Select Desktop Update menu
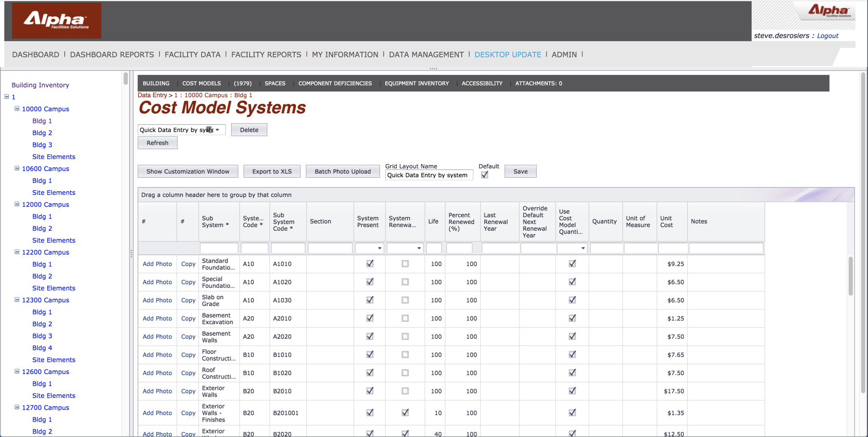 coord(508,55)
